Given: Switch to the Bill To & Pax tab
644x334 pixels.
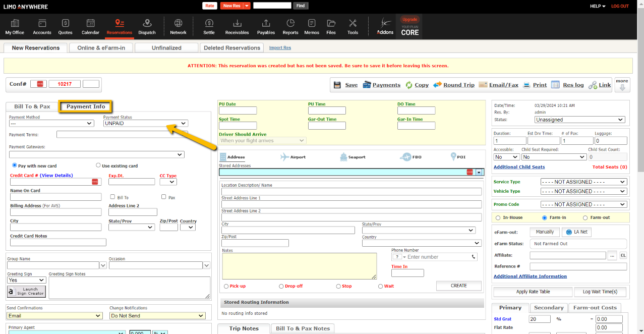Looking at the screenshot, I should [32, 106].
